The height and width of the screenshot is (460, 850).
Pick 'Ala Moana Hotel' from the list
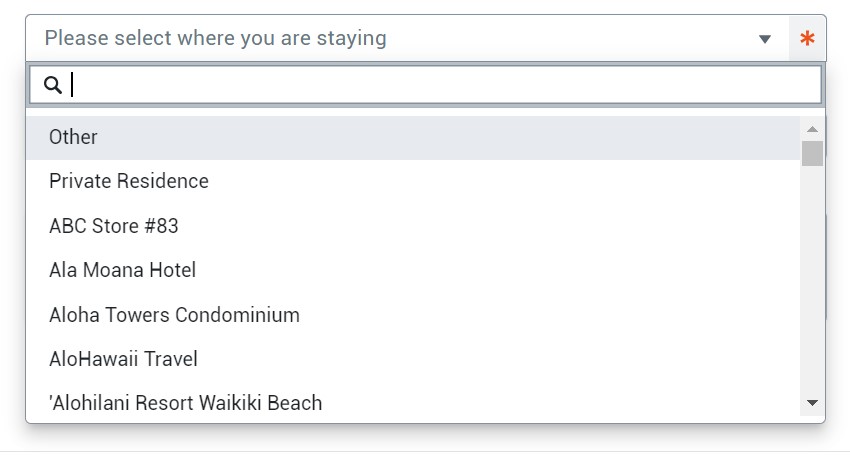[x=122, y=270]
